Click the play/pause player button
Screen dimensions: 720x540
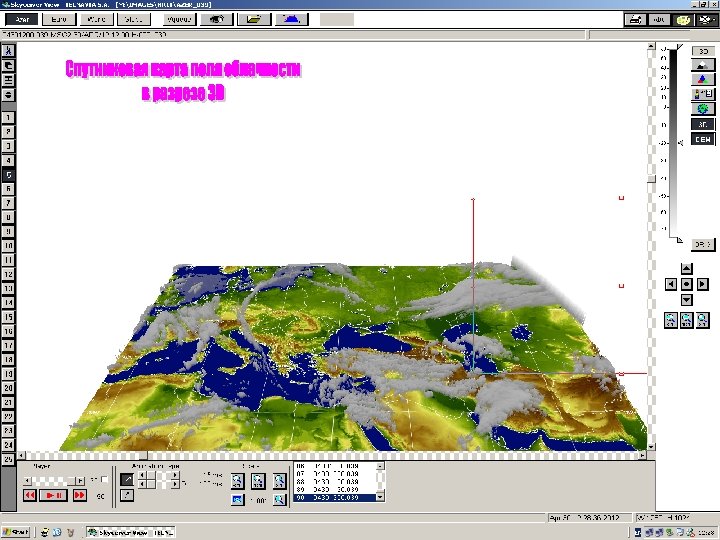tap(53, 495)
